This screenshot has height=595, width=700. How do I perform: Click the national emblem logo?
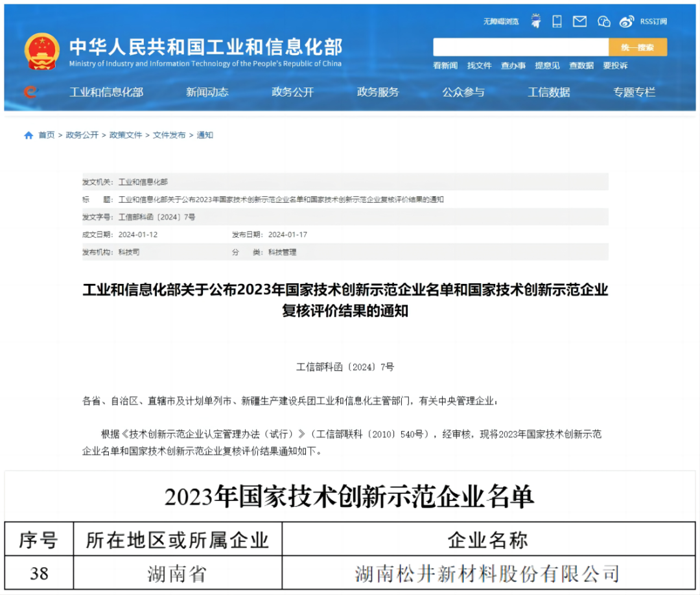41,51
